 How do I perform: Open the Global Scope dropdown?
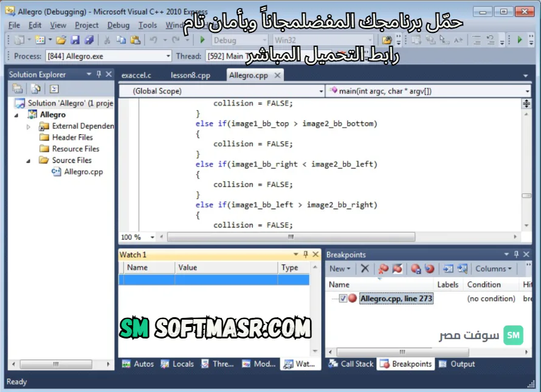(x=321, y=91)
